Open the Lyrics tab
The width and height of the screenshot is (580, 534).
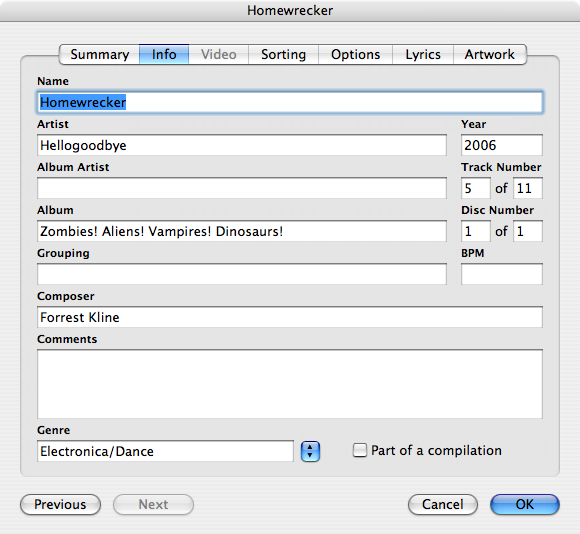tap(423, 54)
